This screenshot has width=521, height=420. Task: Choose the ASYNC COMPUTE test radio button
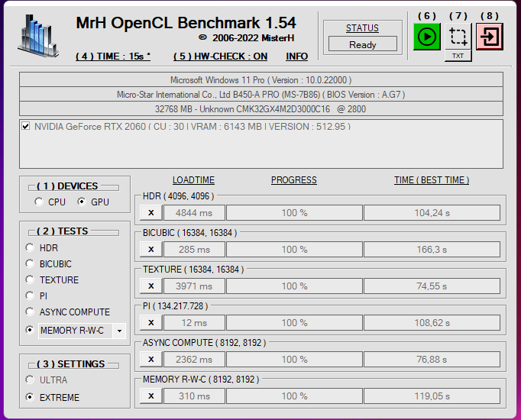click(x=30, y=312)
